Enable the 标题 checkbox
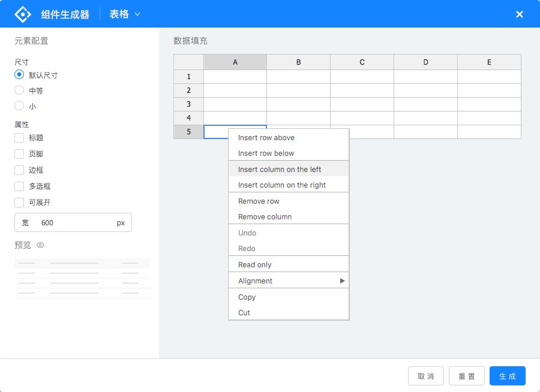Screen dimensions: 540x392 click(x=19, y=138)
